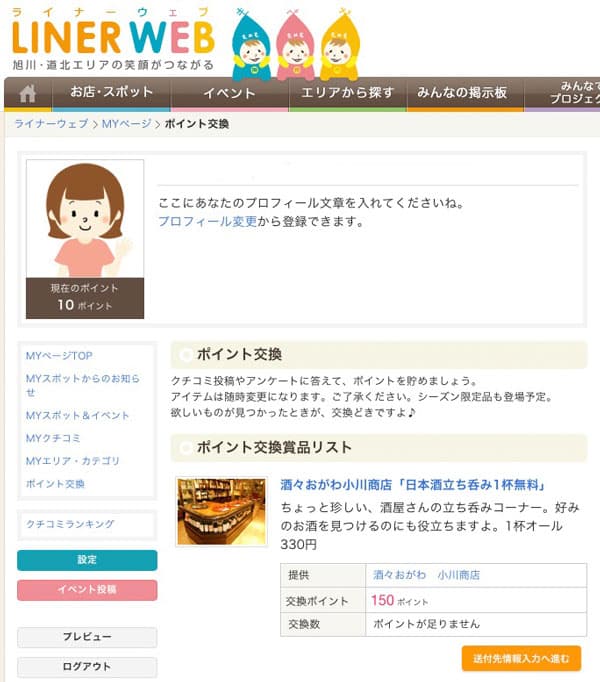This screenshot has width=600, height=682.
Task: Click the teal 設定 button
Action: [87, 560]
